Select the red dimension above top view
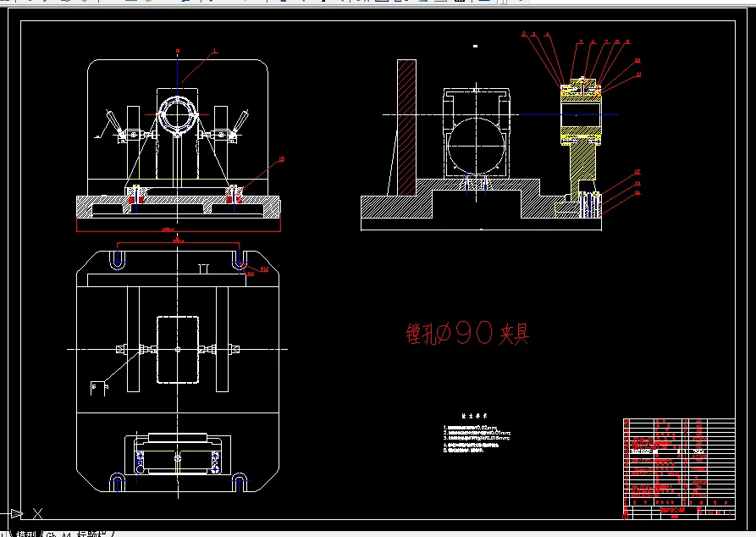Viewport: 756px width, 537px height. (178, 242)
